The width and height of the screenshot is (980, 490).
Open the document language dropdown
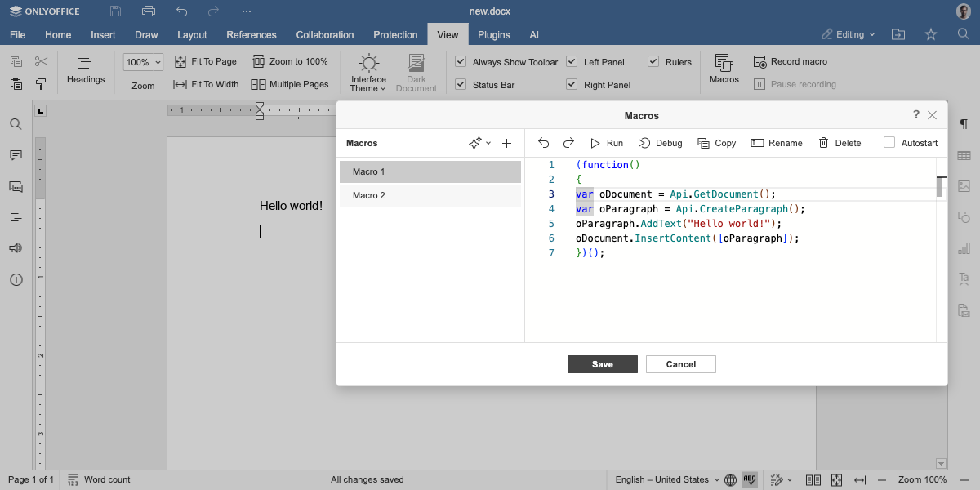pyautogui.click(x=667, y=479)
